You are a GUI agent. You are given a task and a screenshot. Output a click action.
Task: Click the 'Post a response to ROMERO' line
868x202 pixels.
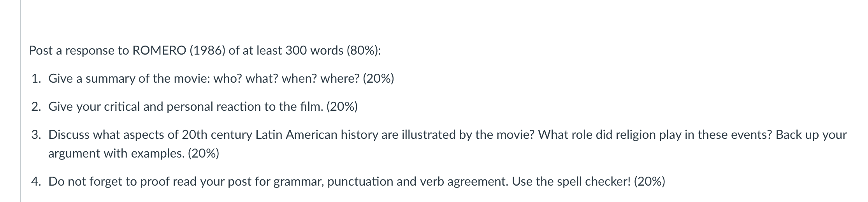(x=205, y=51)
